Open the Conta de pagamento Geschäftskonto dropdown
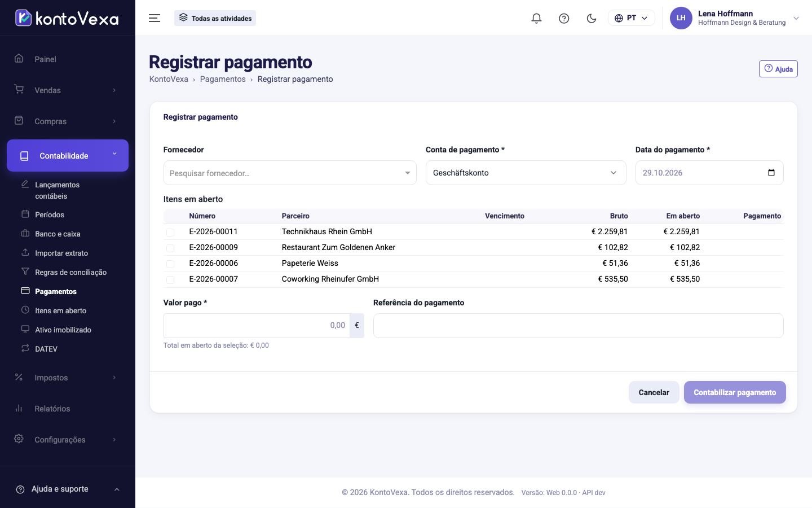Screen dimensions: 812x508 (526, 173)
